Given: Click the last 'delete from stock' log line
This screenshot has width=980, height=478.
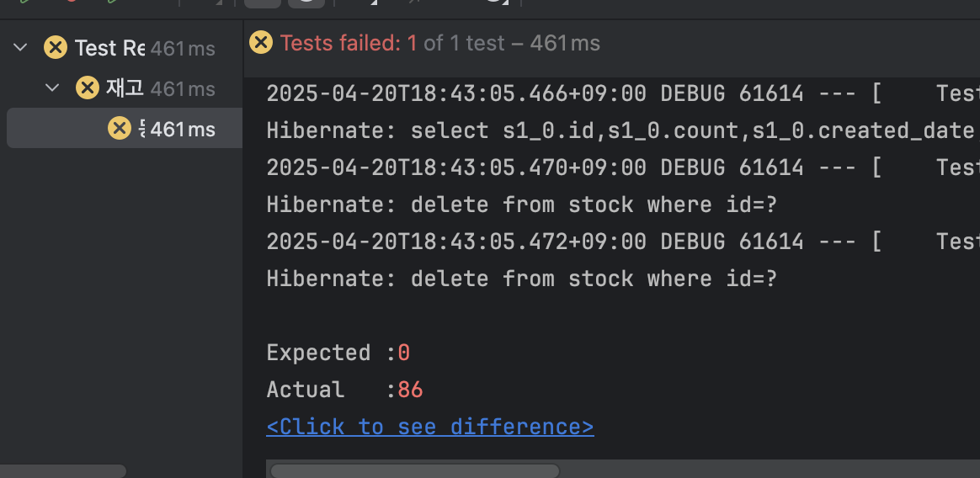Looking at the screenshot, I should pos(522,279).
